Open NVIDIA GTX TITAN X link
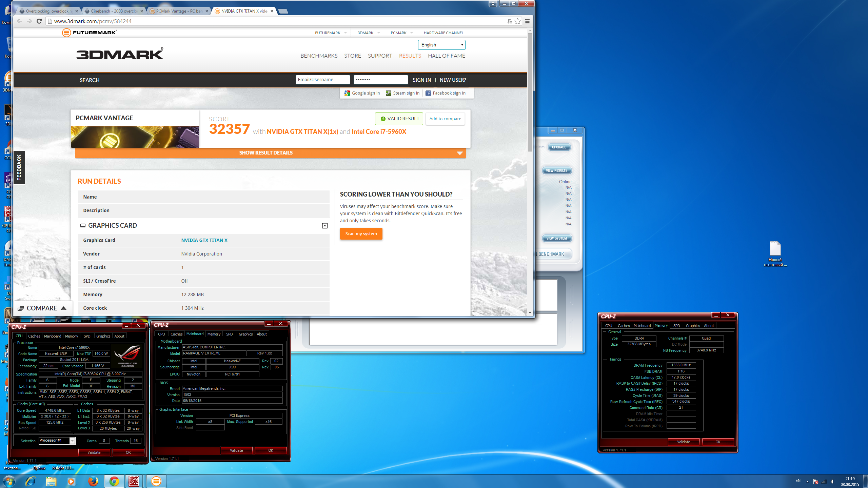Image resolution: width=868 pixels, height=488 pixels. click(204, 240)
